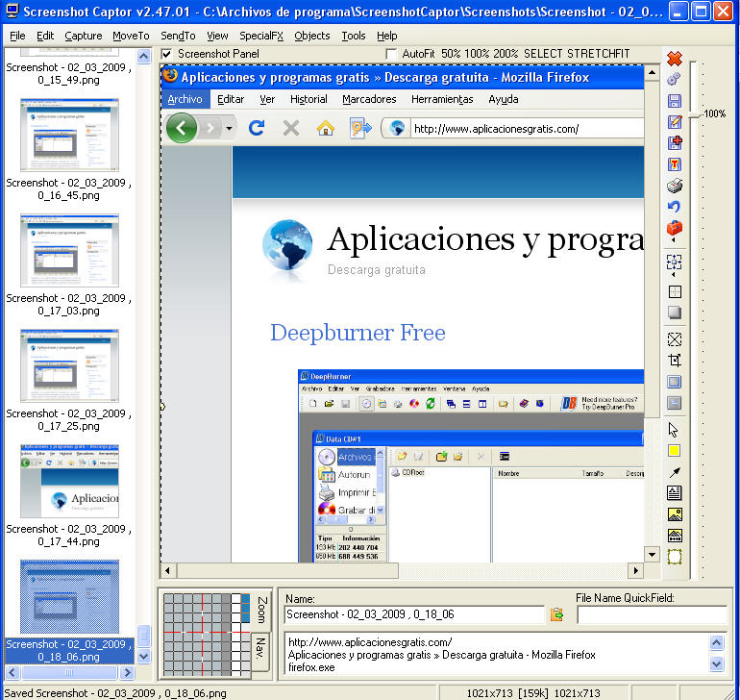Set zoom to 200%
Image resolution: width=740 pixels, height=700 pixels.
click(x=506, y=54)
